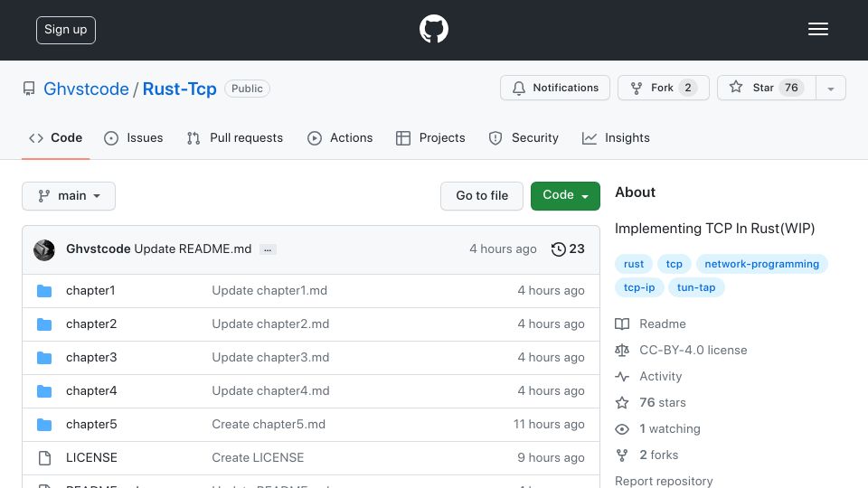Click the 11 hours ago timestamp for chapter5
The height and width of the screenshot is (488, 868).
click(549, 425)
